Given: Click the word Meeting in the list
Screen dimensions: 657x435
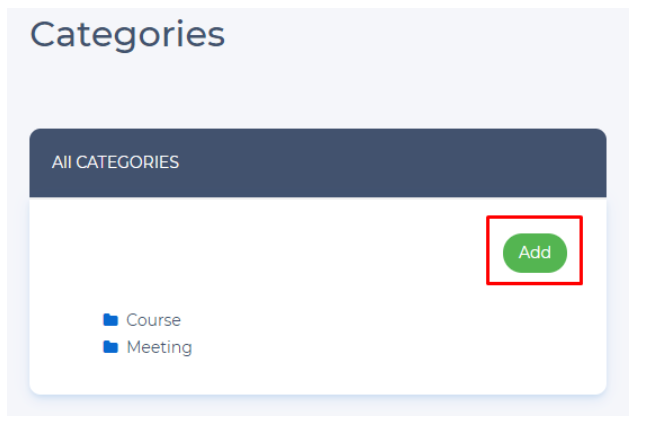Looking at the screenshot, I should pyautogui.click(x=158, y=348).
